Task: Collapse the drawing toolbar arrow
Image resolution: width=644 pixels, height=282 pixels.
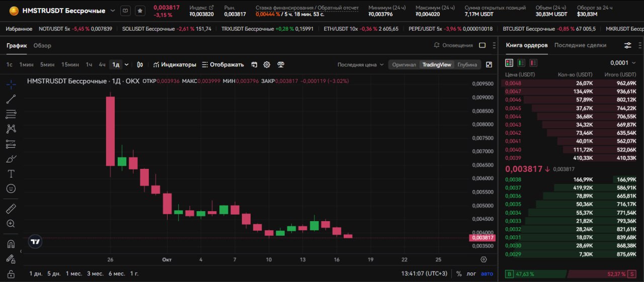Action: [x=21, y=251]
